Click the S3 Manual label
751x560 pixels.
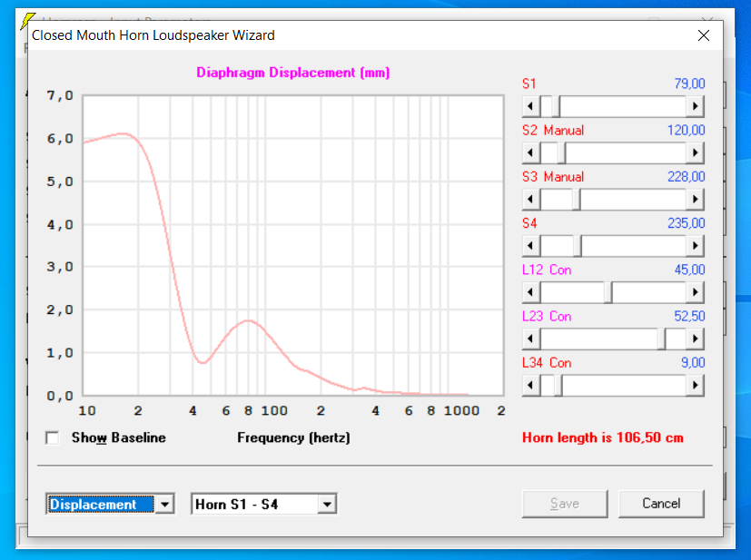coord(553,177)
